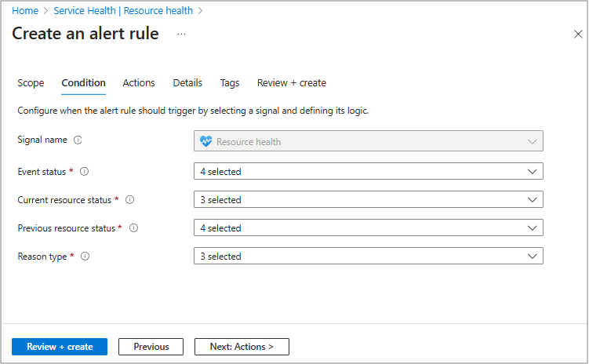Click info icon beside Event status
589x364 pixels.
85,171
